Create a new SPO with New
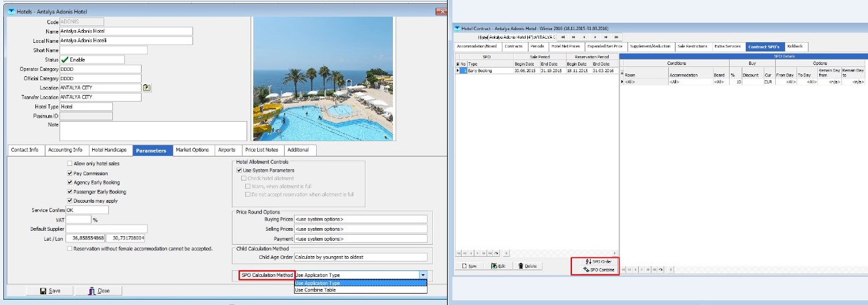This screenshot has height=305, width=868. coord(469,266)
